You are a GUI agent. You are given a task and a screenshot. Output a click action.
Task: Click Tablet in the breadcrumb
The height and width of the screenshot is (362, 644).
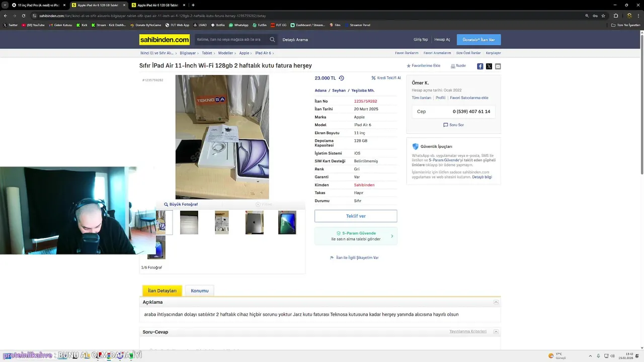click(x=207, y=53)
